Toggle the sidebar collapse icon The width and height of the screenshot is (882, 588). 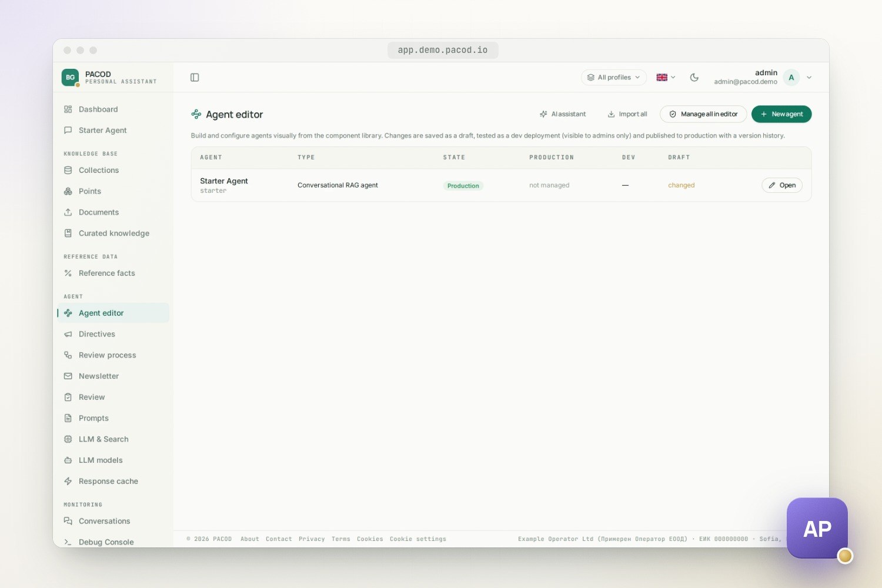coord(195,78)
